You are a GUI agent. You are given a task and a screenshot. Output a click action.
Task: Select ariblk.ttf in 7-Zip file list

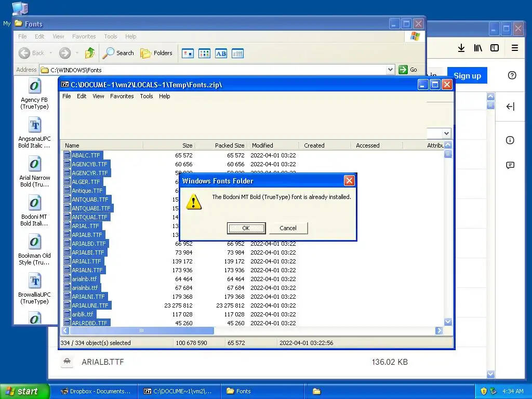point(83,314)
